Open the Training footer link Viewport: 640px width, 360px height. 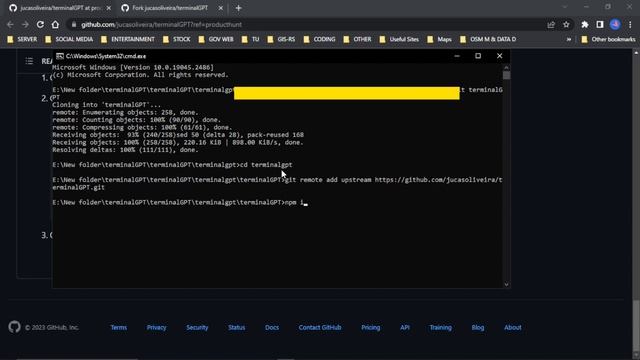pyautogui.click(x=440, y=327)
